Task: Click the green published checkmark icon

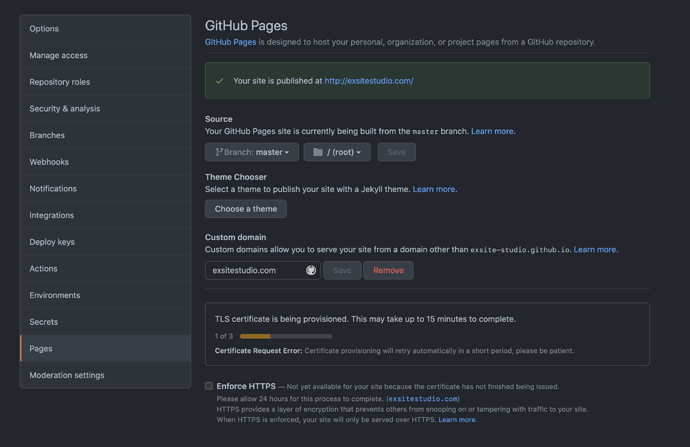Action: tap(220, 81)
